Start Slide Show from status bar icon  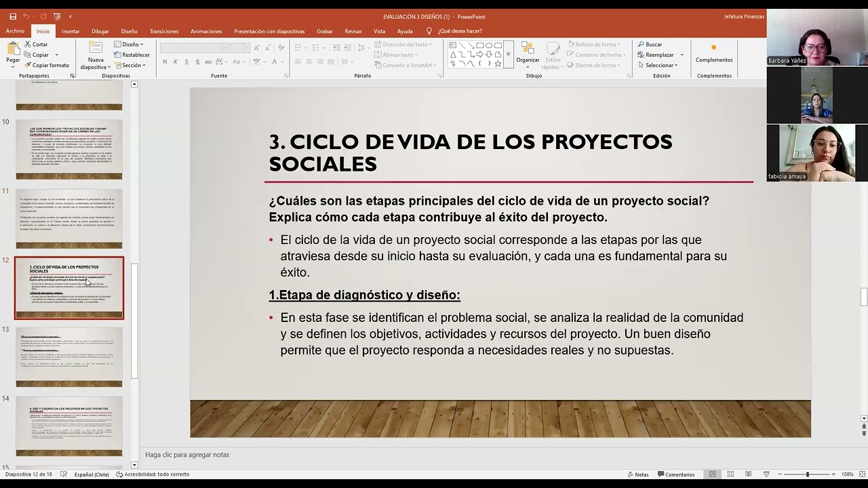pyautogui.click(x=766, y=474)
